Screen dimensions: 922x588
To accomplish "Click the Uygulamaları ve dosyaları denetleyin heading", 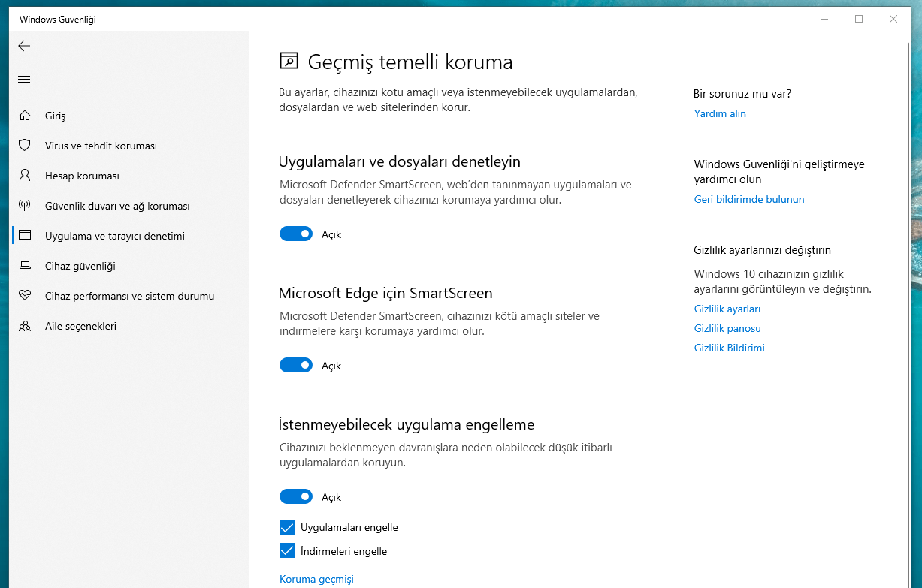I will click(399, 161).
